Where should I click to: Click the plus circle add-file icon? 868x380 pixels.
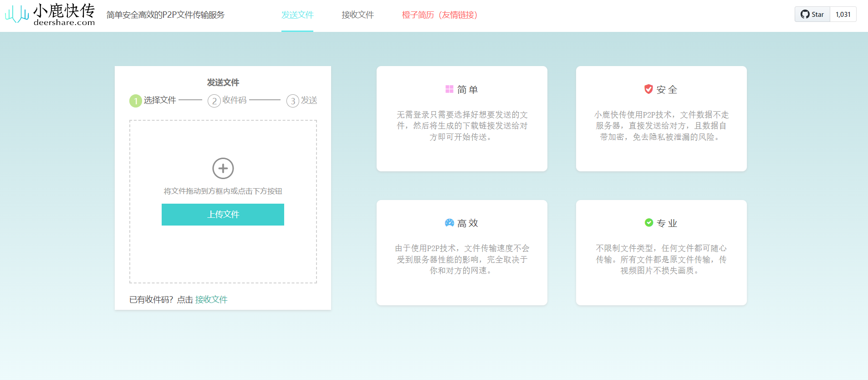tap(223, 169)
